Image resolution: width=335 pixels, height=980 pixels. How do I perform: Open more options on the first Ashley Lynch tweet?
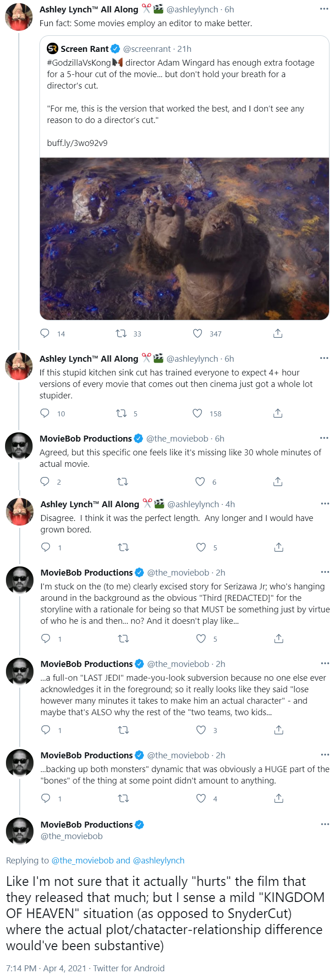[324, 9]
